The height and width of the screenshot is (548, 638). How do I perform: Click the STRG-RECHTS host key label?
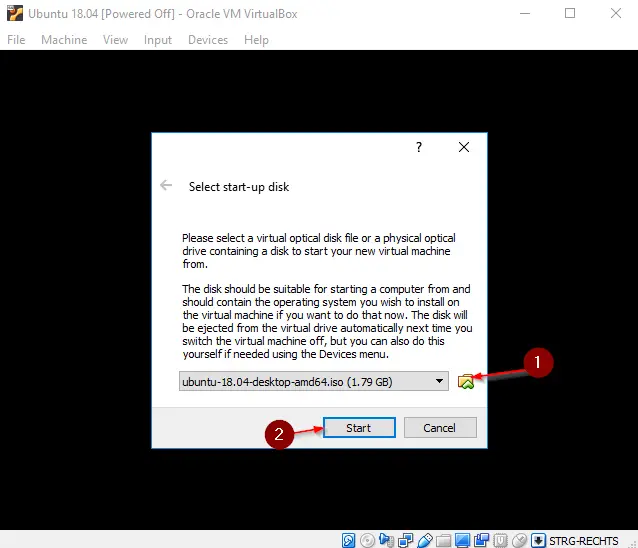click(583, 541)
